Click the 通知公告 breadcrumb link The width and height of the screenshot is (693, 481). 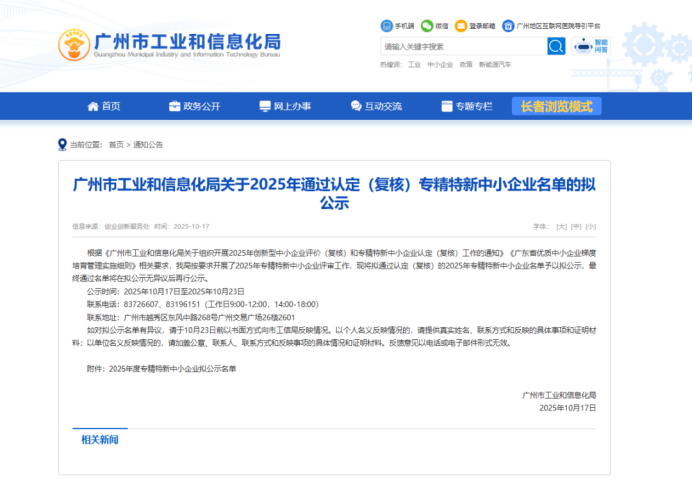tap(147, 144)
